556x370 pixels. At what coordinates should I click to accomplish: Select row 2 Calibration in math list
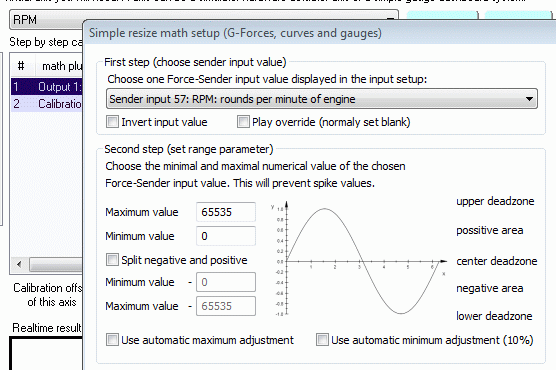(x=47, y=104)
